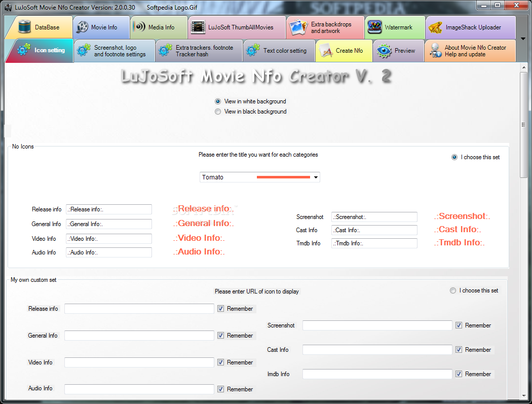Open the LuJoSoft ThumbAllMovies tab

point(237,27)
